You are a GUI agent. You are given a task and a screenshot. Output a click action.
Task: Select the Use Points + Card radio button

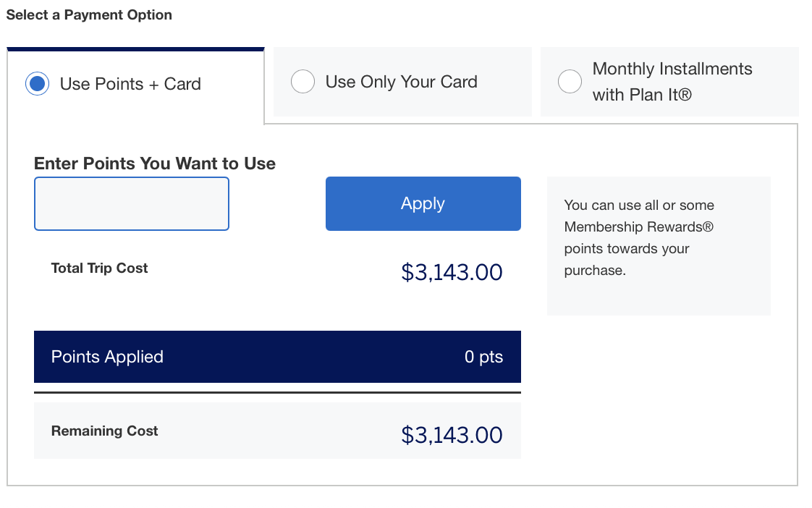37,84
